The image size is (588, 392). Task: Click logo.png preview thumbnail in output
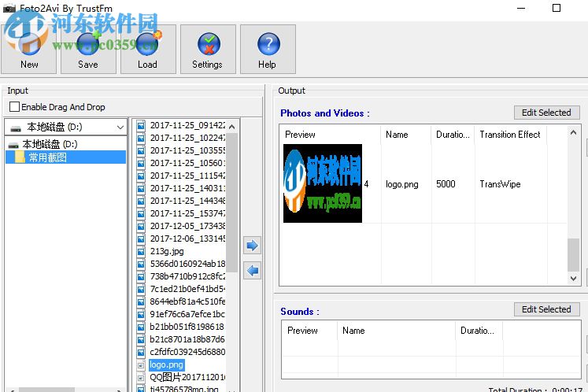point(323,183)
